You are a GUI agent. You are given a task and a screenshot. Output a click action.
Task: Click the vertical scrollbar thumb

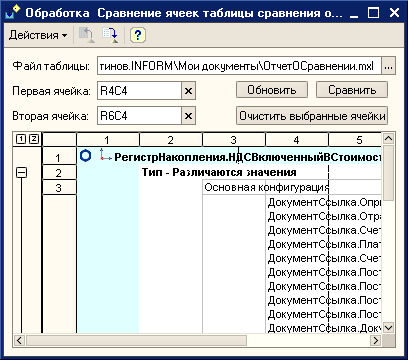point(388,173)
